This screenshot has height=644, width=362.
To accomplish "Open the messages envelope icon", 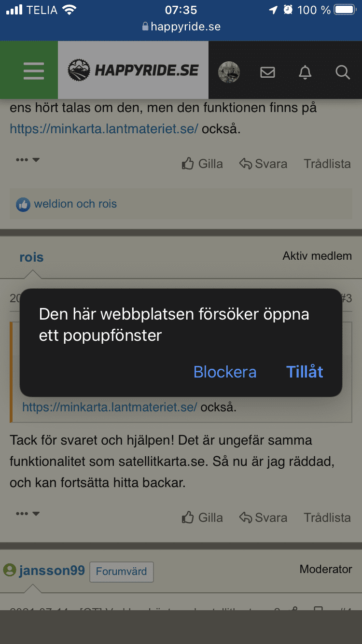I will [x=267, y=72].
